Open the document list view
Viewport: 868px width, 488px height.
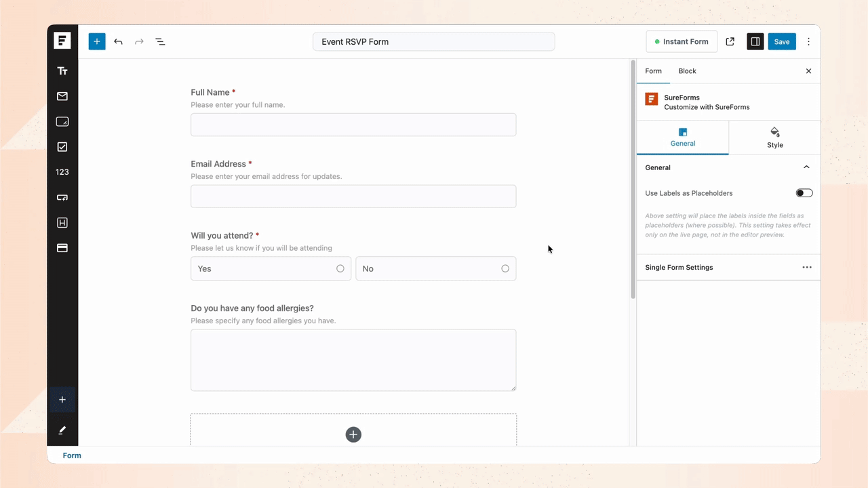click(160, 41)
